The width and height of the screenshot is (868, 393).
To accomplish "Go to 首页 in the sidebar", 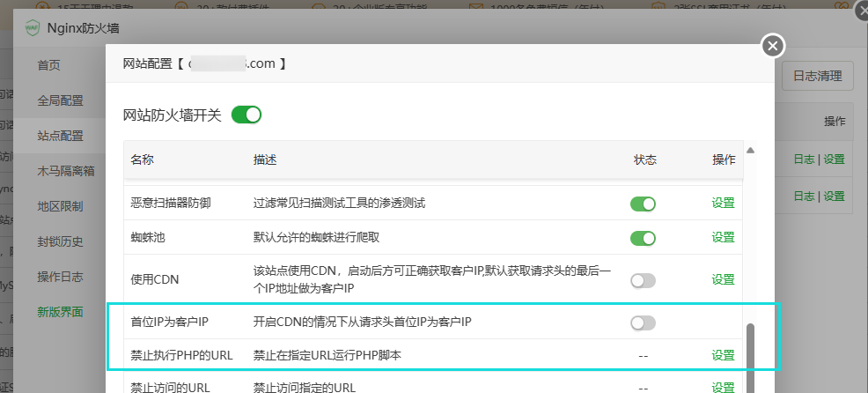I will point(49,65).
